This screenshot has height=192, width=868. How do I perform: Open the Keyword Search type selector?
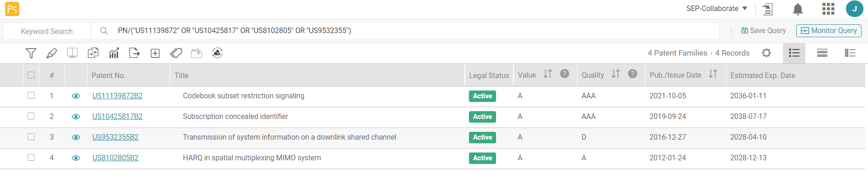coord(47,31)
